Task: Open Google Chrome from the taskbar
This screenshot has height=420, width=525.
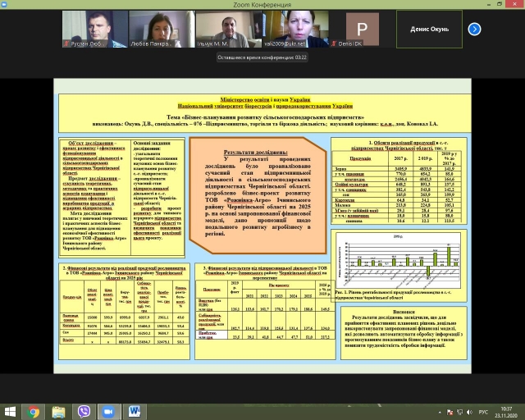Action: tap(33, 412)
